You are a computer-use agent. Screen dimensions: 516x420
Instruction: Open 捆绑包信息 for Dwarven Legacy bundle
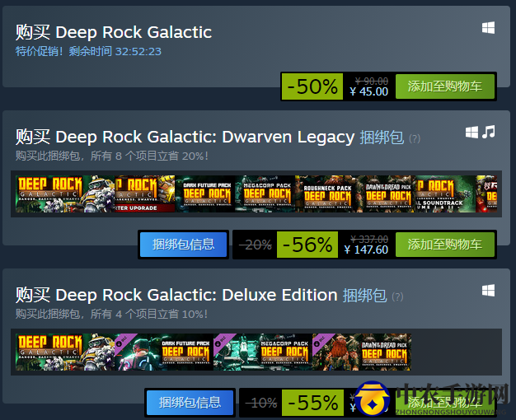tap(183, 245)
